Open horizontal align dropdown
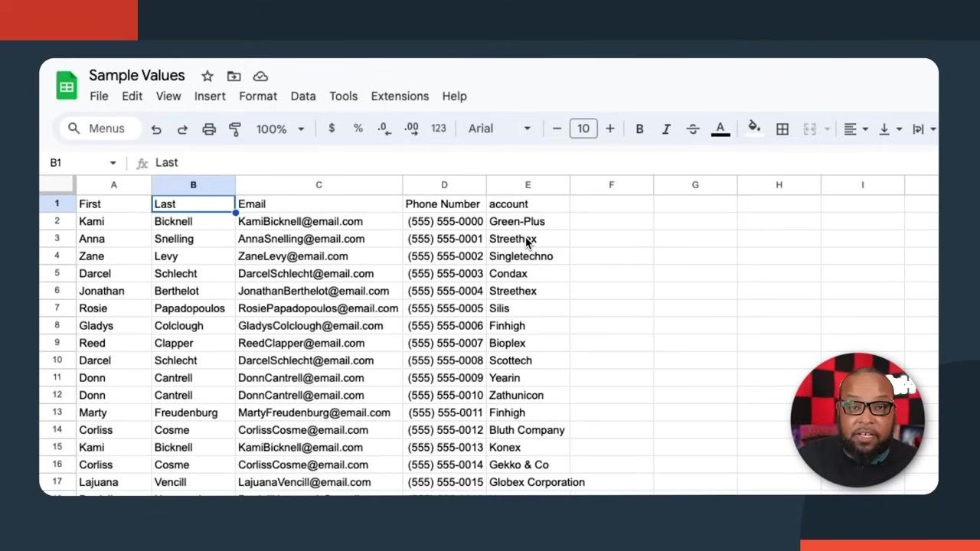The height and width of the screenshot is (551, 980). click(855, 129)
